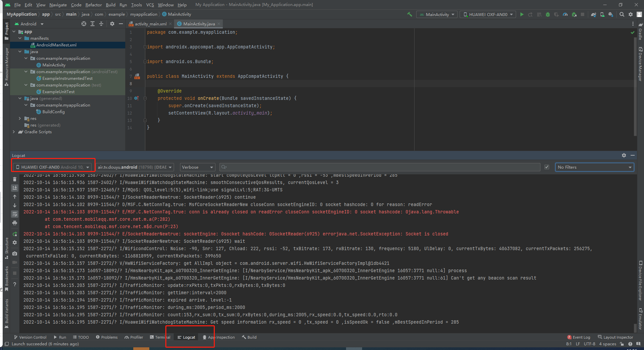Click the logcat down arrow icon
644x350 pixels.
15,205
